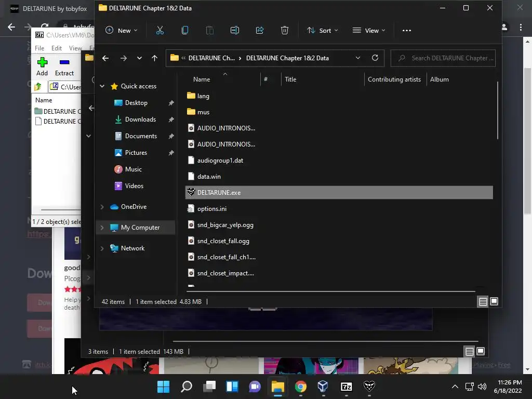
Task: Open Windows Start menu on taskbar
Action: click(x=163, y=387)
